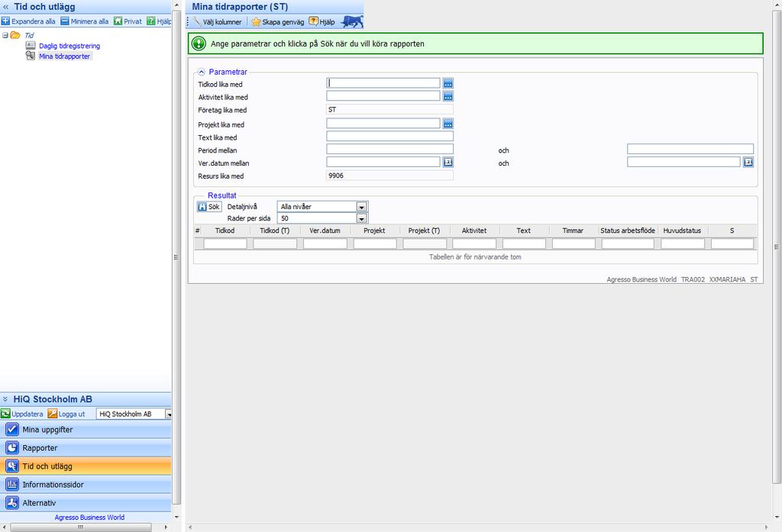
Task: Open the Ver.datum start calendar picker
Action: [448, 162]
